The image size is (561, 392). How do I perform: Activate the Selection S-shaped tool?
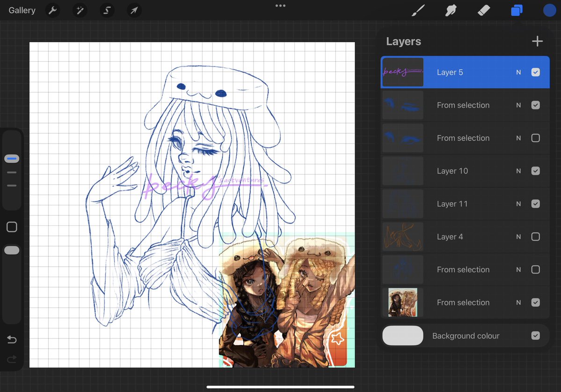(x=107, y=10)
